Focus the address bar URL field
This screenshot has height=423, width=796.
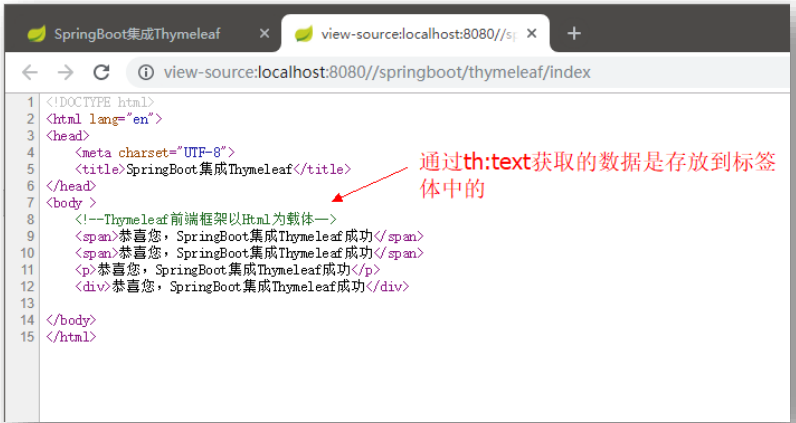[x=457, y=73]
